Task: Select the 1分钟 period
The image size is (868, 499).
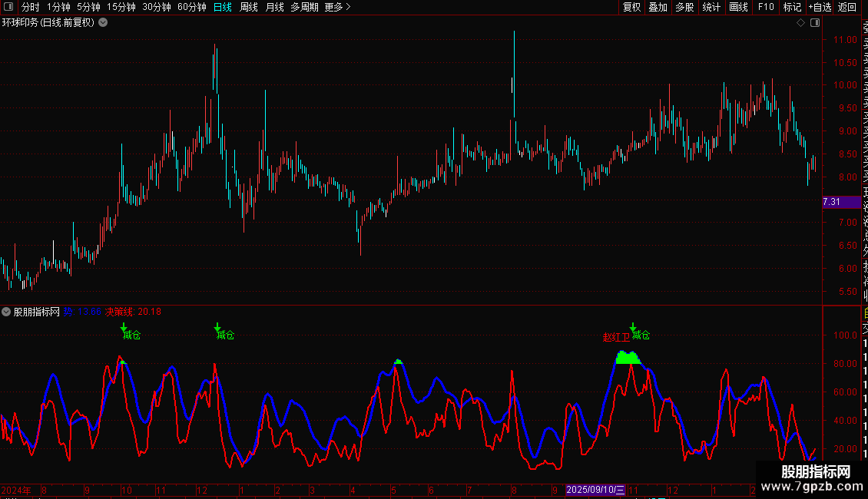Action: point(58,7)
